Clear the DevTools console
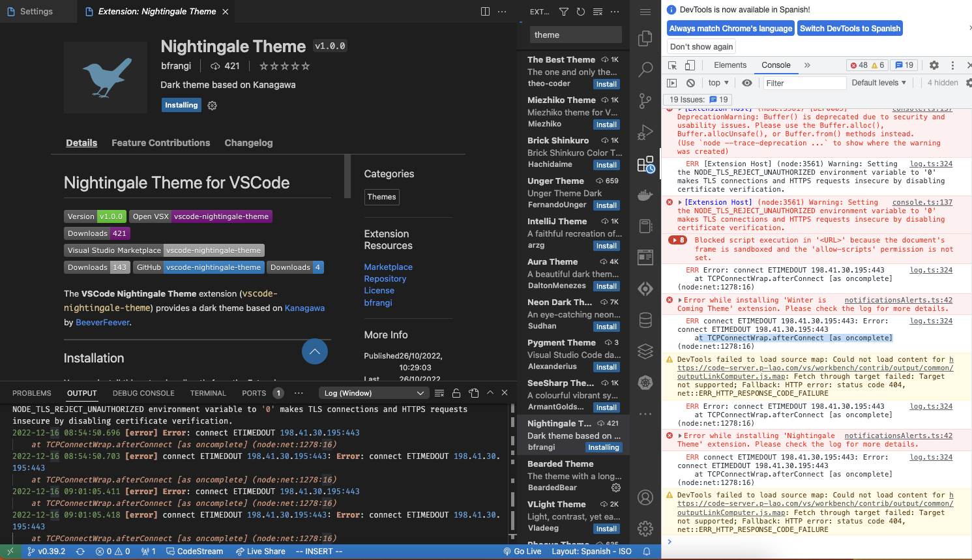 coord(690,83)
